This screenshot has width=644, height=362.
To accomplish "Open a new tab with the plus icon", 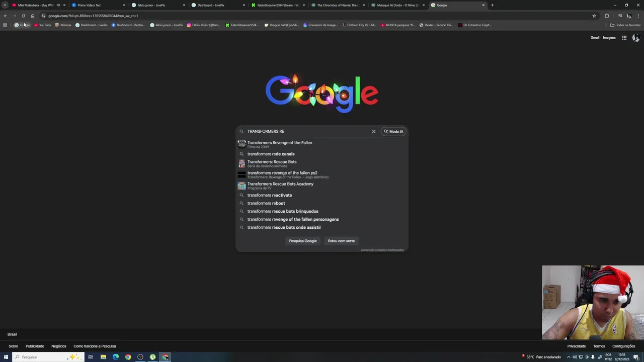I will pyautogui.click(x=492, y=5).
